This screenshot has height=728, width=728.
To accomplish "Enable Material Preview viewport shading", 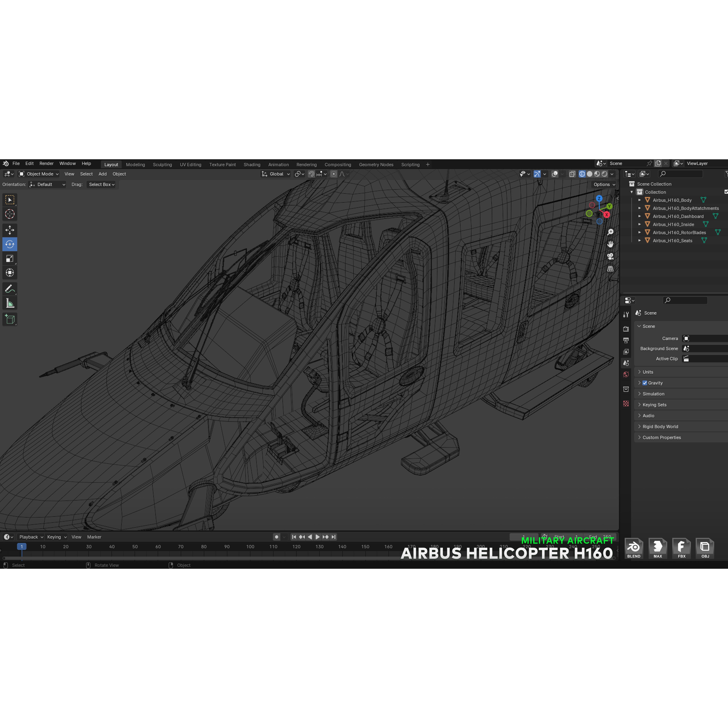I will pos(597,174).
